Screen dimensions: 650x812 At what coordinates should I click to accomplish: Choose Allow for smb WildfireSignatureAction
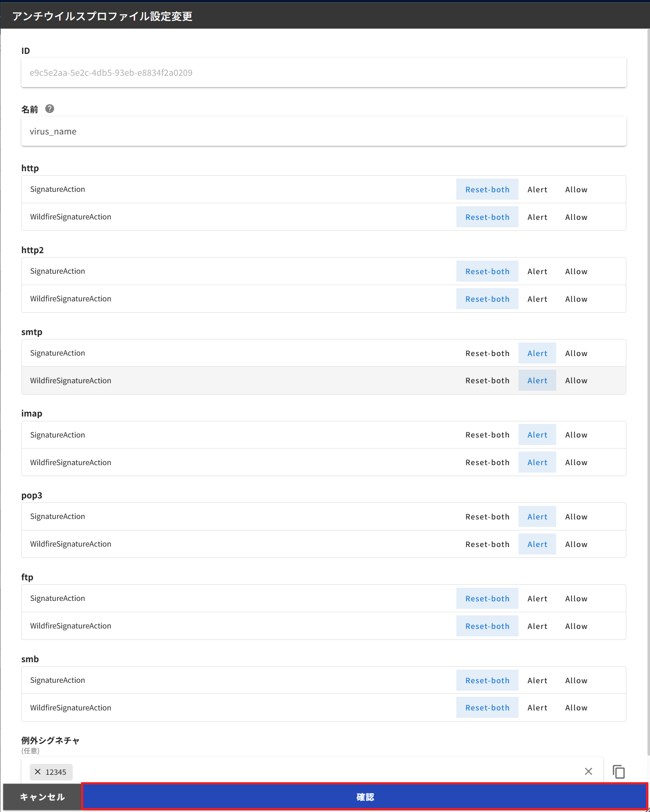[576, 708]
